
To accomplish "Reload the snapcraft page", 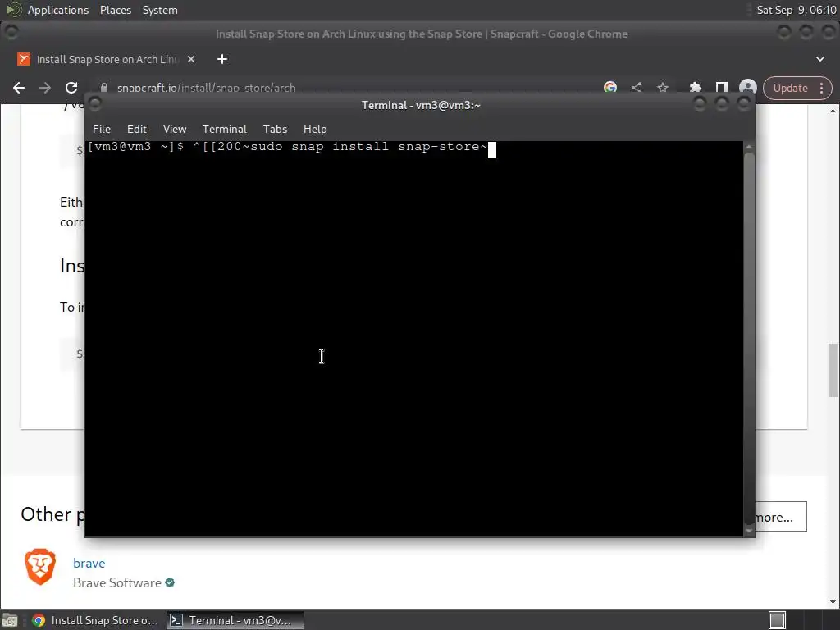I will click(71, 88).
